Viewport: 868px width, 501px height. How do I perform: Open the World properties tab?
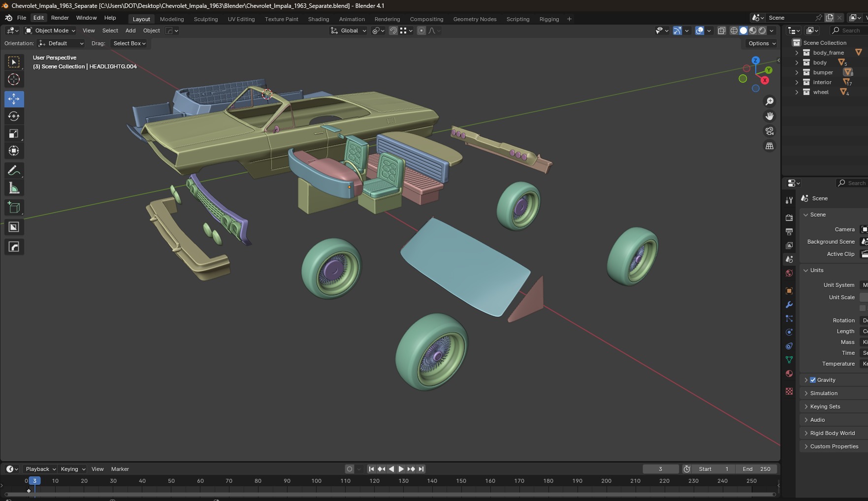789,273
